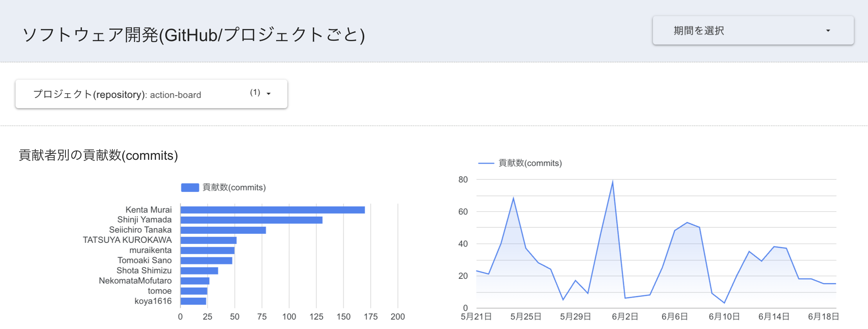Click the Shota Shimizu bar
This screenshot has width=868, height=329.
click(x=199, y=271)
